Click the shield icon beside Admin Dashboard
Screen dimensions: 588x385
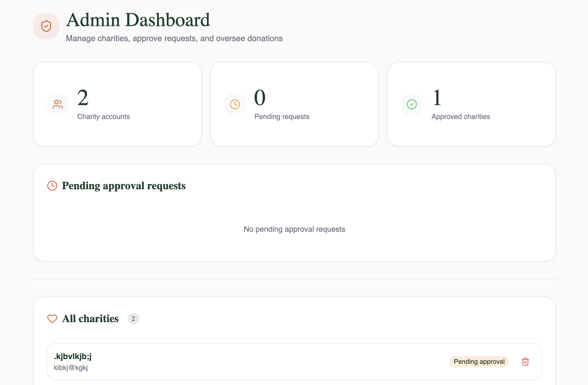[x=46, y=26]
